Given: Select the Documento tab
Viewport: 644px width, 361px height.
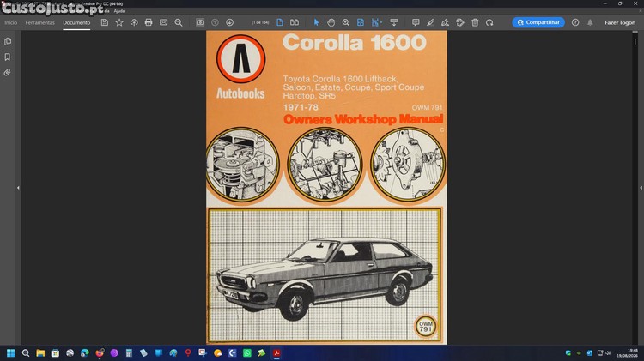Looking at the screenshot, I should coord(76,22).
